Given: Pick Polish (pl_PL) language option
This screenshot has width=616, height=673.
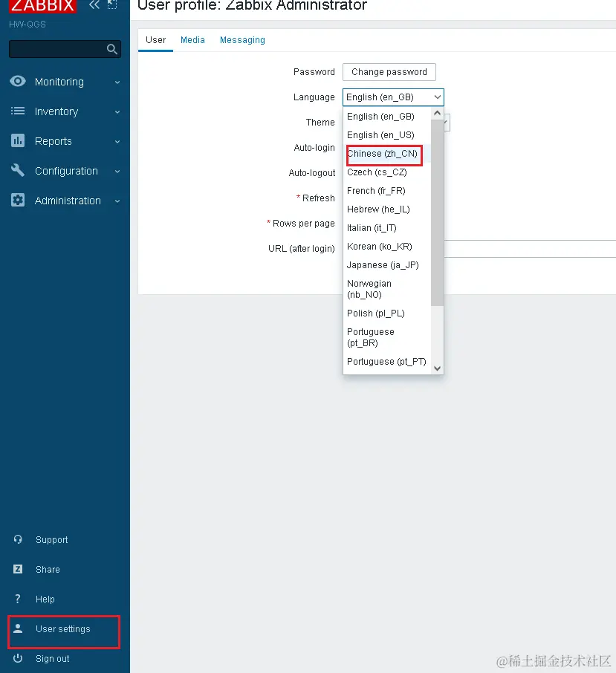Looking at the screenshot, I should (386, 313).
